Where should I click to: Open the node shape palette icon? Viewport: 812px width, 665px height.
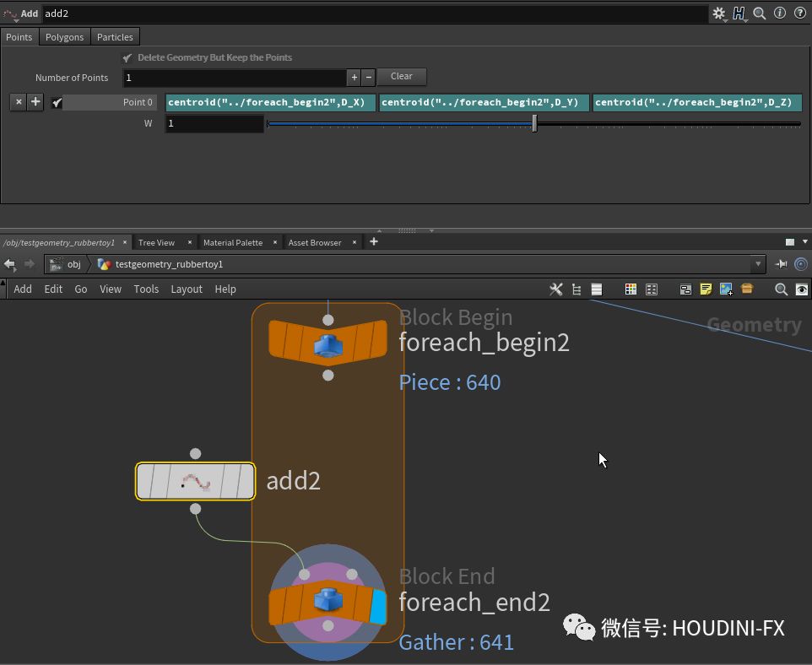[x=651, y=289]
